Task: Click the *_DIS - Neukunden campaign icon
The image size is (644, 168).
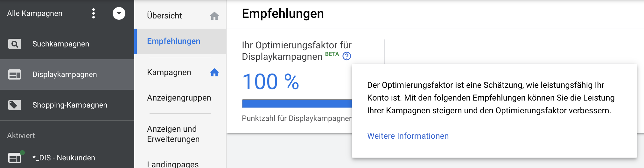Action: point(15,158)
